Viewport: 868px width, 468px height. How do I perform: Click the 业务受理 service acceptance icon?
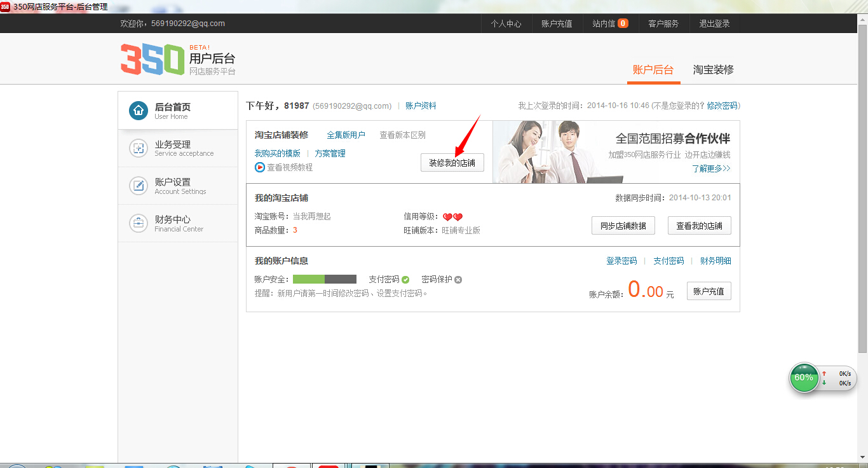[x=138, y=148]
